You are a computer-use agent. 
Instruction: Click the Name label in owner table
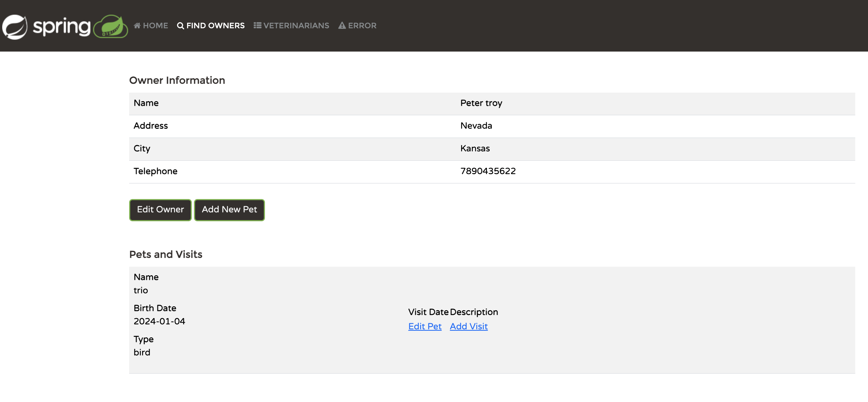pyautogui.click(x=146, y=103)
